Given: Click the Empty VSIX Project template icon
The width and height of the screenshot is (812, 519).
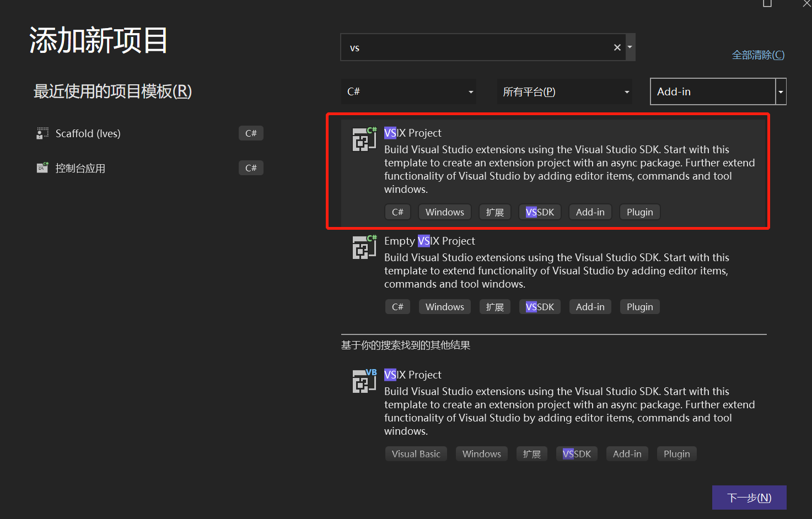Looking at the screenshot, I should pyautogui.click(x=364, y=247).
